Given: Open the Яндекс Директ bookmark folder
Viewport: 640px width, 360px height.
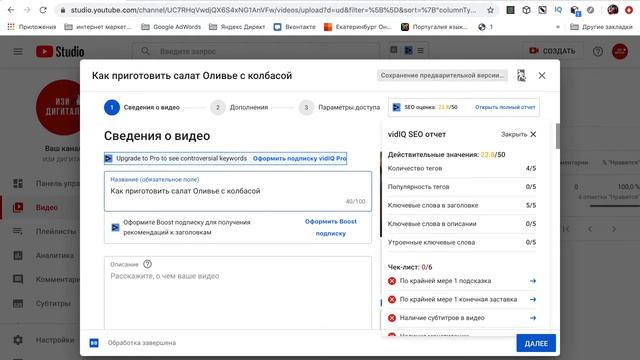Looking at the screenshot, I should pos(237,27).
